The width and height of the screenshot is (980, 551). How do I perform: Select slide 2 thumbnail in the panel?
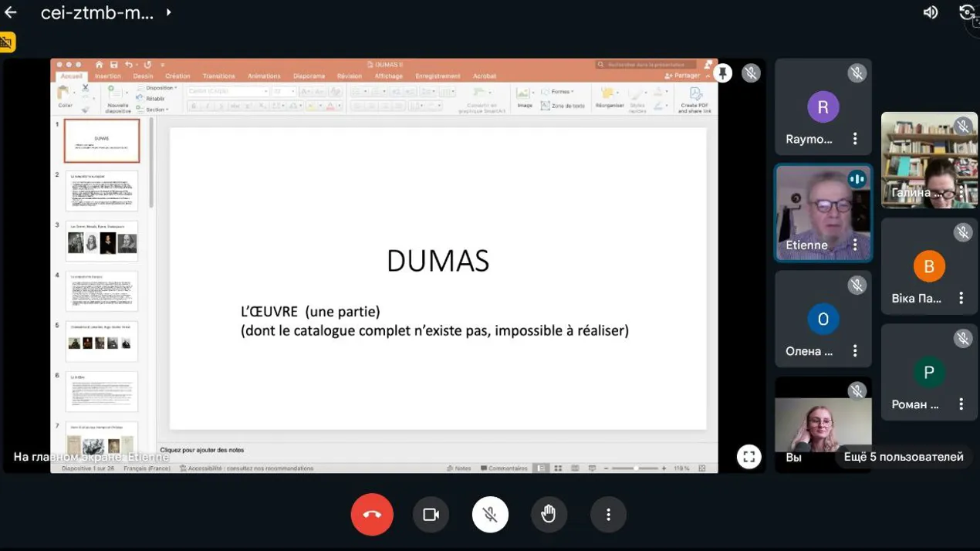102,191
